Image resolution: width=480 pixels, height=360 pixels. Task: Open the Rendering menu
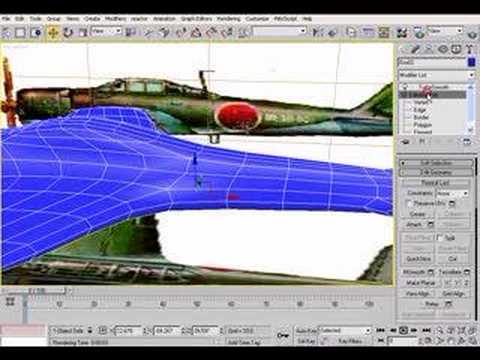tap(229, 19)
